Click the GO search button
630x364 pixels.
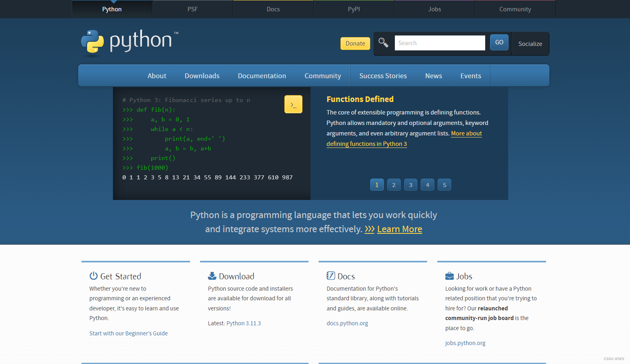point(499,42)
